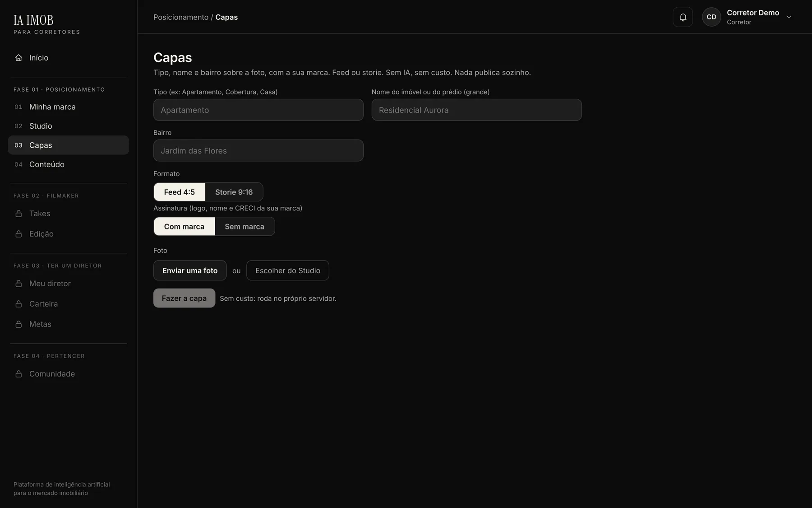Click the lock icon beside Comunidade
The image size is (812, 508).
pos(18,374)
